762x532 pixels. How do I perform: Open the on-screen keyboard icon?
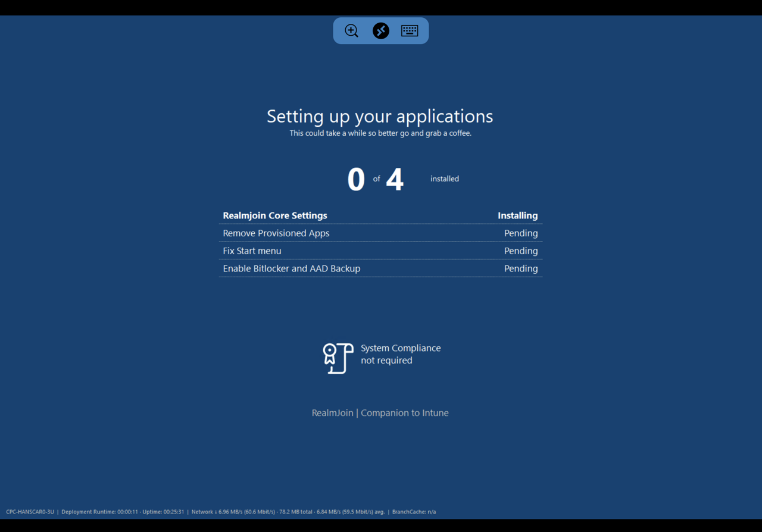[x=410, y=31]
